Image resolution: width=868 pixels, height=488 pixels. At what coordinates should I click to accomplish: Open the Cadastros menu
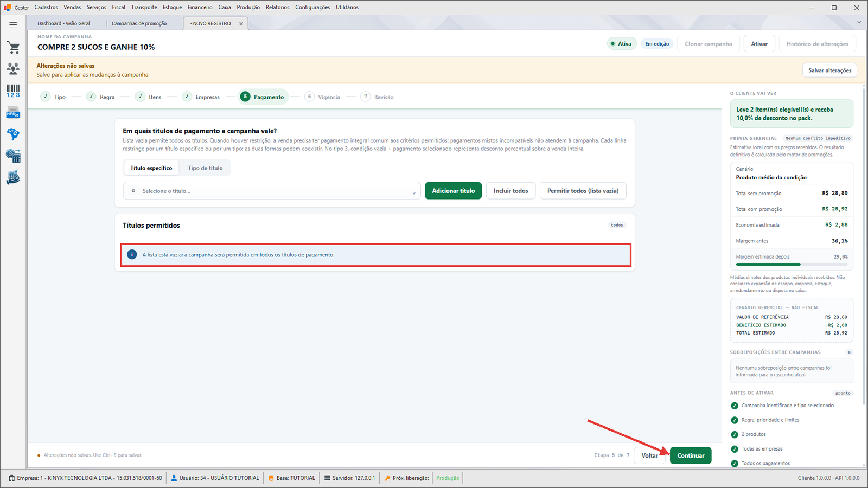coord(46,8)
